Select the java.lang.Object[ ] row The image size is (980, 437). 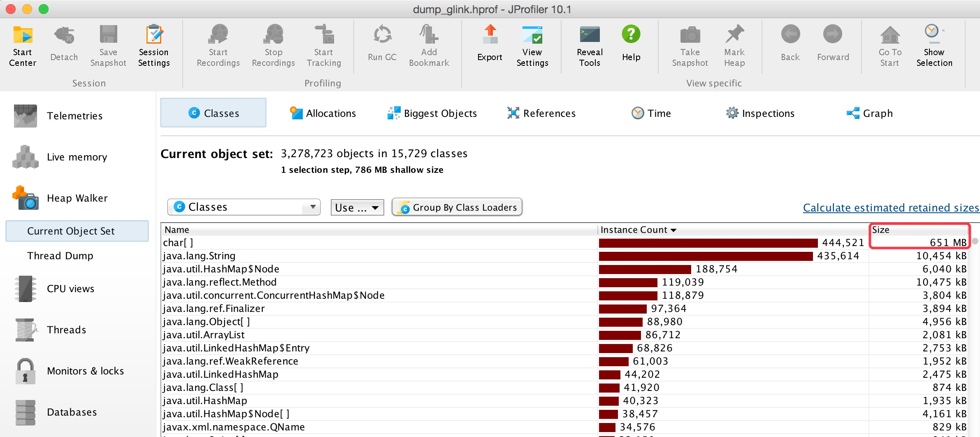(564, 322)
